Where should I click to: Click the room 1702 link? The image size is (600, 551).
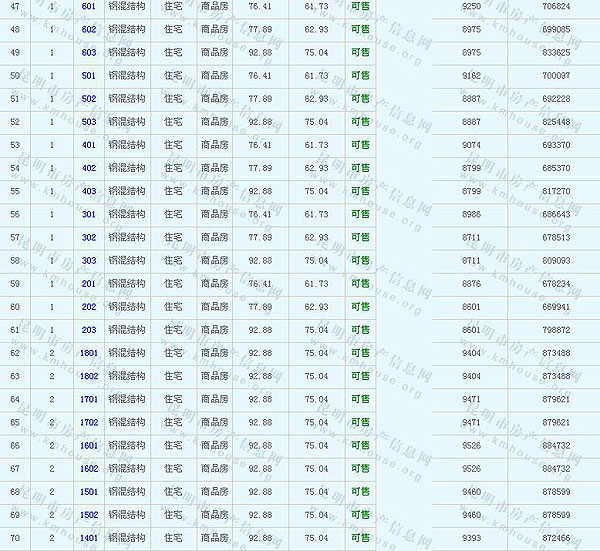(89, 423)
